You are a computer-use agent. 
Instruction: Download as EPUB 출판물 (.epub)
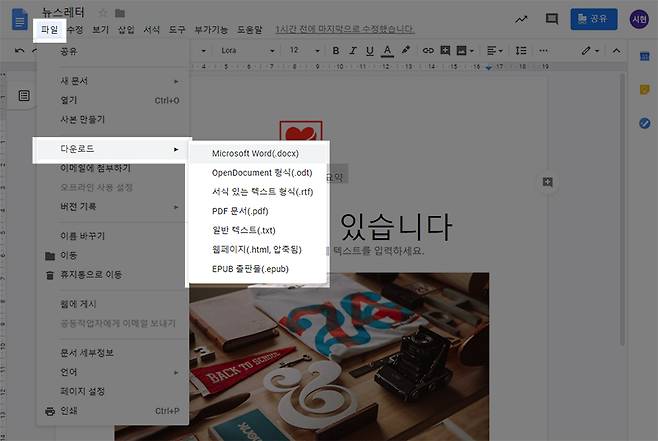[x=258, y=269]
